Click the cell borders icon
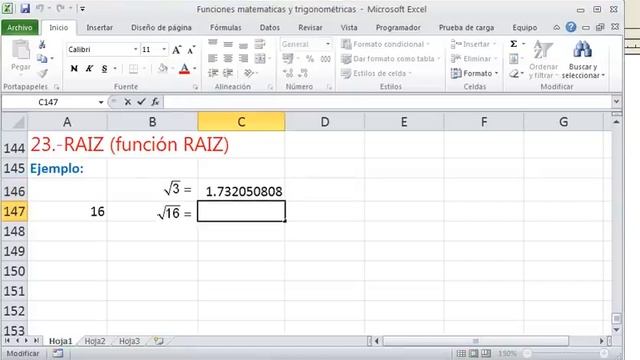640x360 pixels. coord(133,69)
